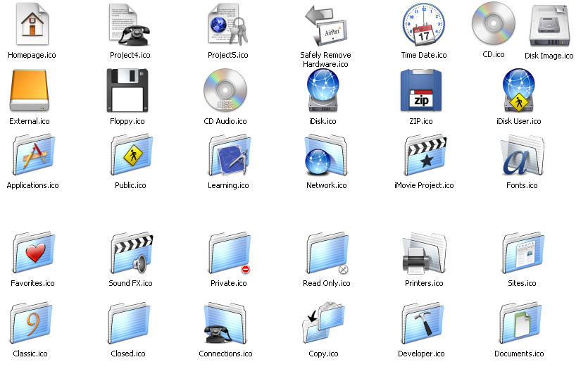
Task: Select the Copy.ico folder with arrow
Action: click(x=323, y=322)
